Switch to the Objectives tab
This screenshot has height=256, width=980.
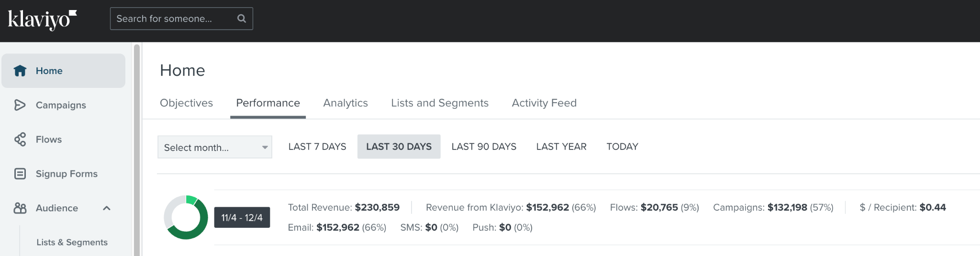coord(186,103)
